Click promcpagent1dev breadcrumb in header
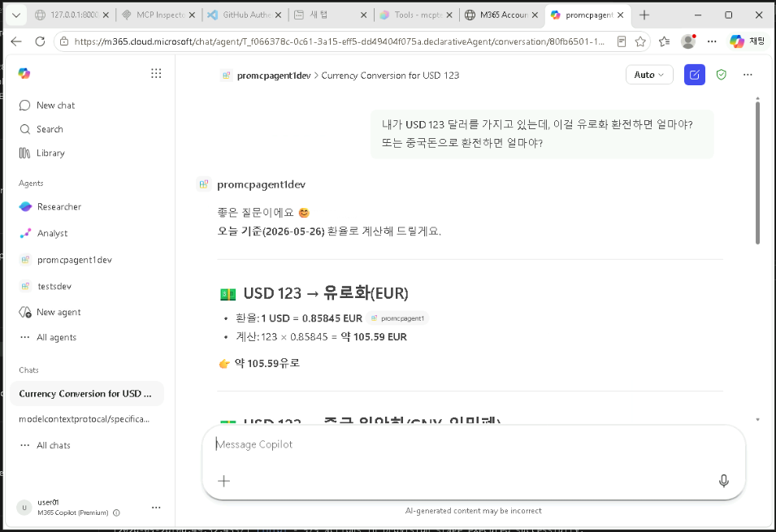The width and height of the screenshot is (776, 532). pos(274,76)
